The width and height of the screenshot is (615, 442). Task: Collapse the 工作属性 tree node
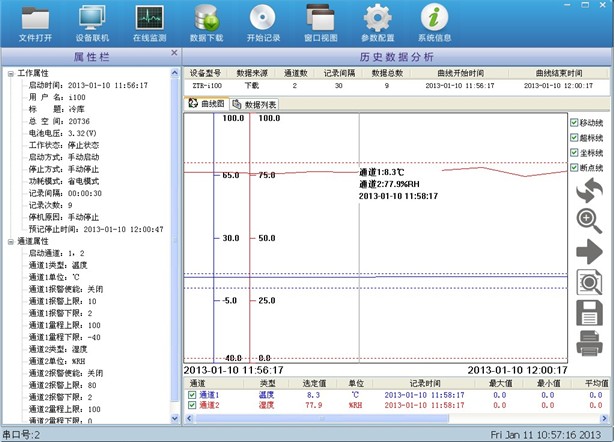(x=10, y=74)
